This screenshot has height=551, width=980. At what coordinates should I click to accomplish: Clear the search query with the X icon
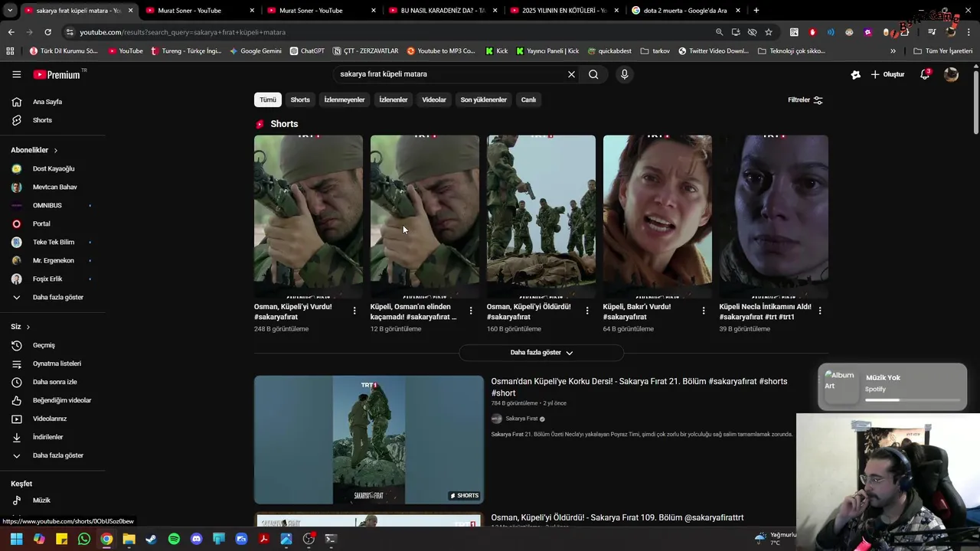click(x=571, y=74)
